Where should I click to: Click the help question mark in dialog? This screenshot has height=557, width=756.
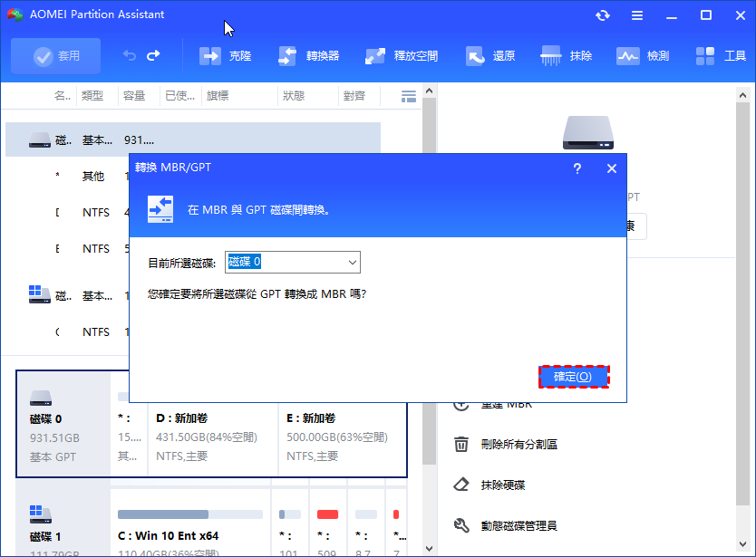(x=577, y=168)
